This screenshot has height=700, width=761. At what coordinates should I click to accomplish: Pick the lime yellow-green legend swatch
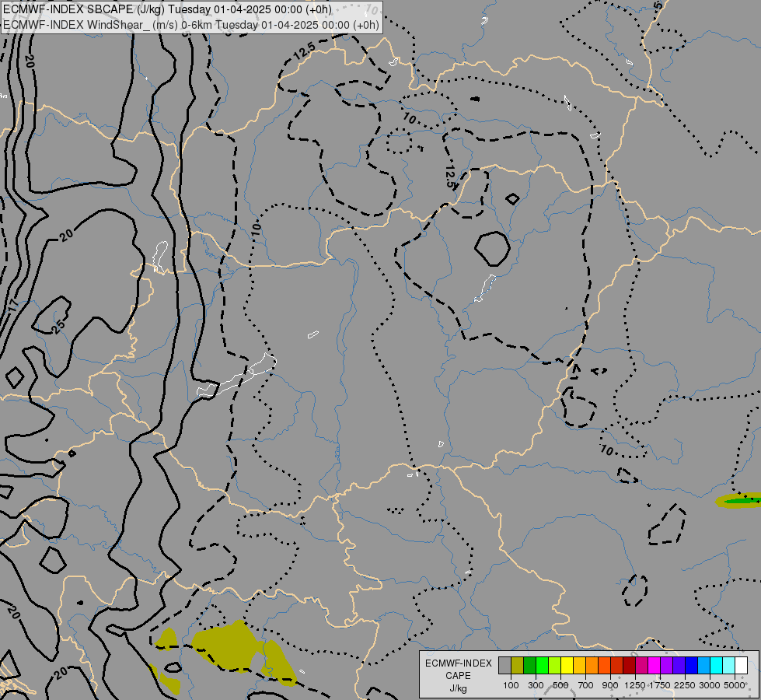click(555, 665)
